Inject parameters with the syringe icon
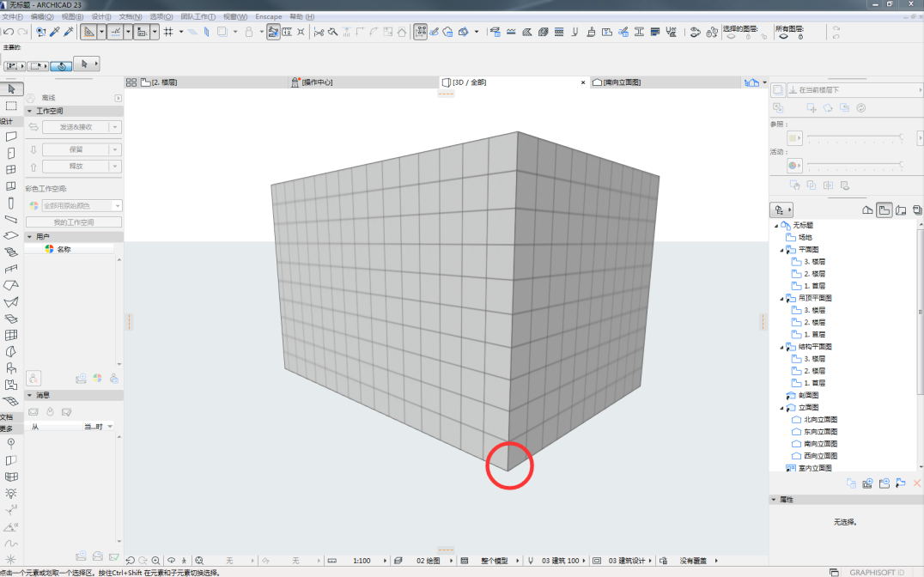This screenshot has height=577, width=924. click(69, 32)
